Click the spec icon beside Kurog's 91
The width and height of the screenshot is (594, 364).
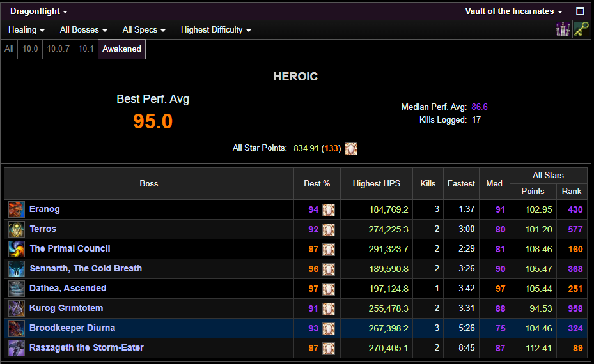click(329, 308)
